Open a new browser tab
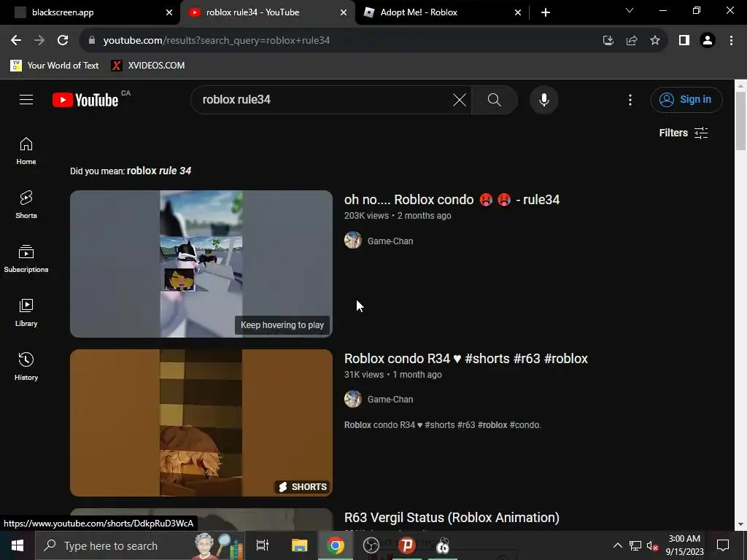The image size is (747, 560). tap(546, 12)
